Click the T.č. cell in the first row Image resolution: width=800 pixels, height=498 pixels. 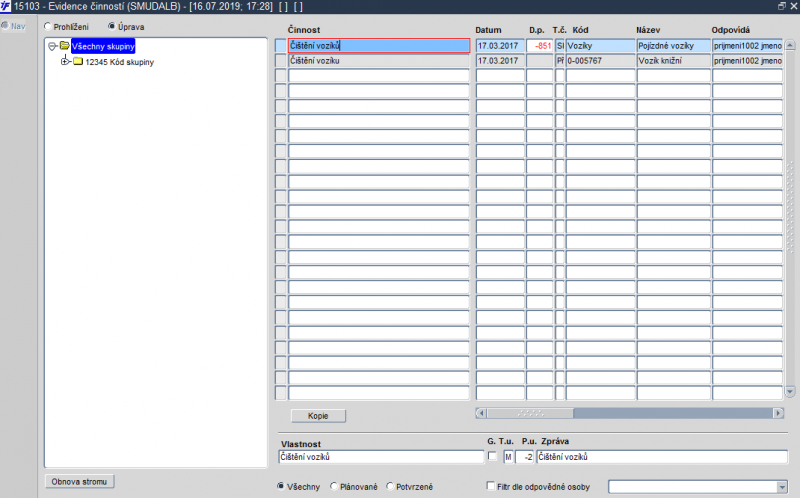[560, 45]
